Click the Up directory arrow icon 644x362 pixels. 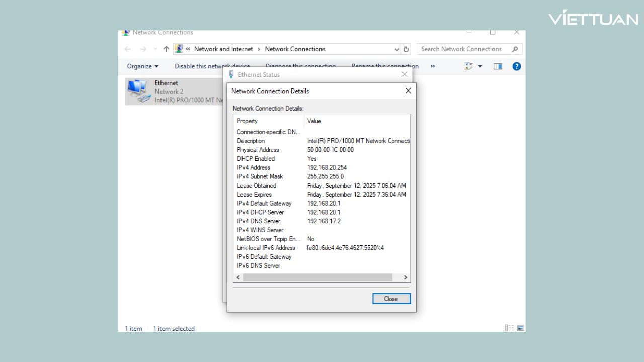(x=166, y=49)
